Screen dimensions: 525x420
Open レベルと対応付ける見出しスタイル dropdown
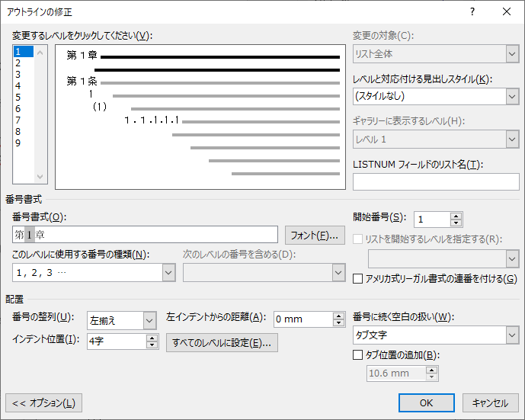(511, 96)
